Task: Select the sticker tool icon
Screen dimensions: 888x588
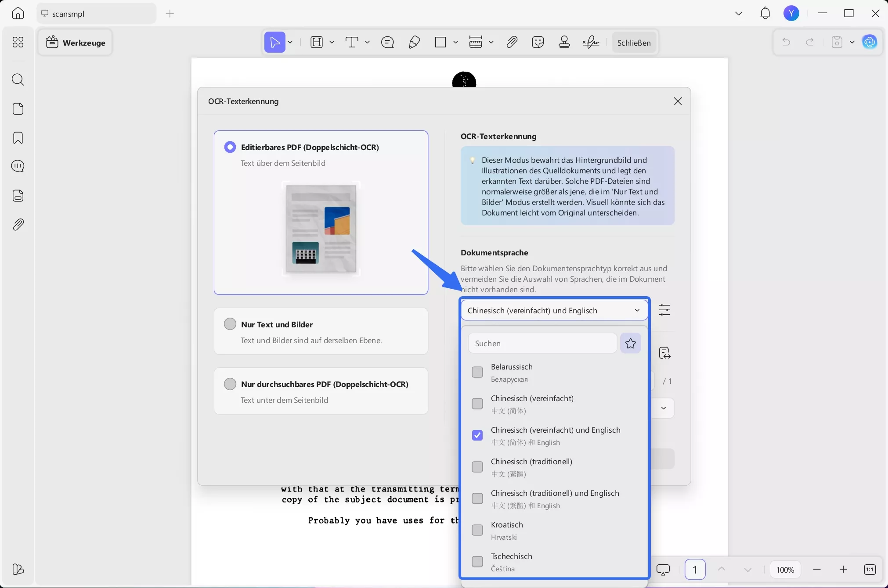Action: [x=538, y=42]
